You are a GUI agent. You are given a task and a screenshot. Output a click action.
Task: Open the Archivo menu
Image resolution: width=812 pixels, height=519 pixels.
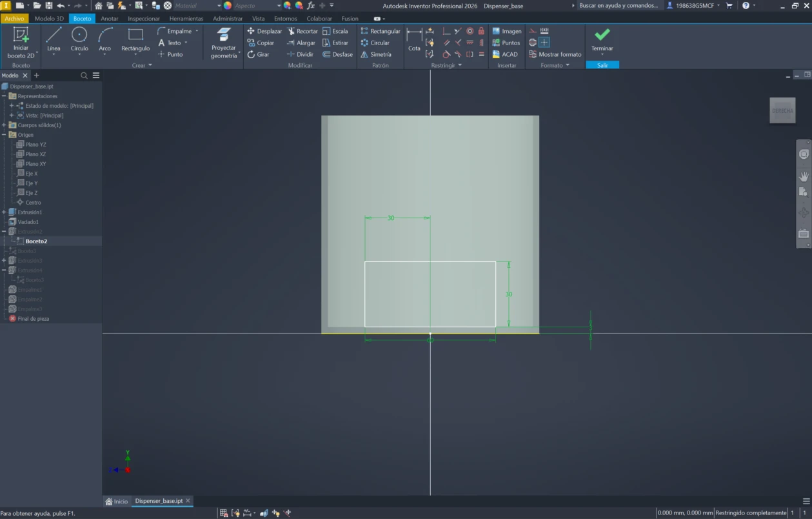pos(14,19)
